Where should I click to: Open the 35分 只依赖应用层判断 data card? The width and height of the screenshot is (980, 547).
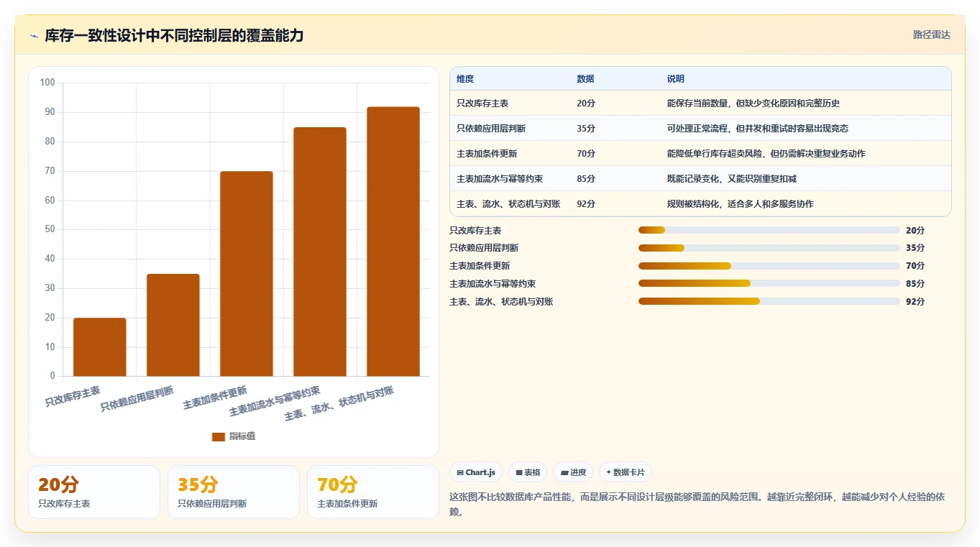(234, 492)
